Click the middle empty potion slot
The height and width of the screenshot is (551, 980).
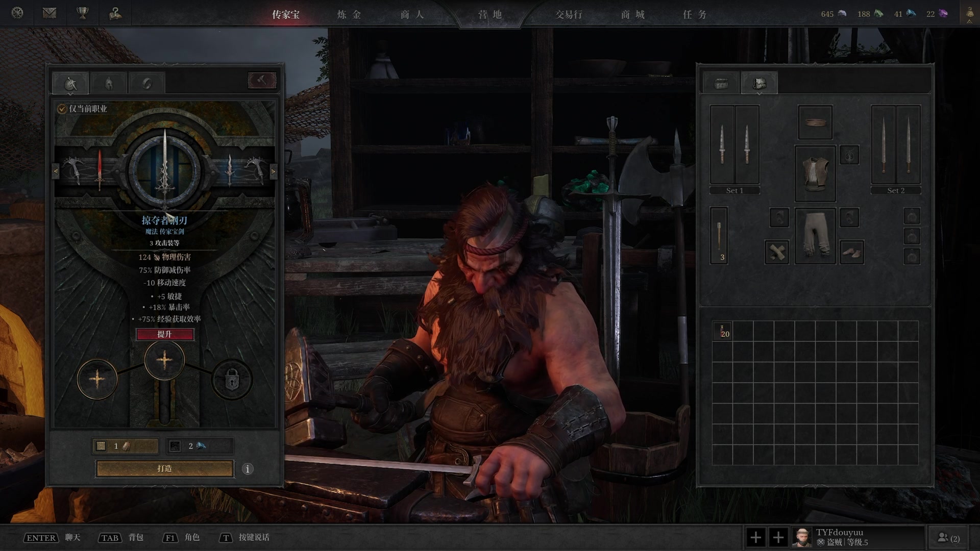click(x=912, y=236)
